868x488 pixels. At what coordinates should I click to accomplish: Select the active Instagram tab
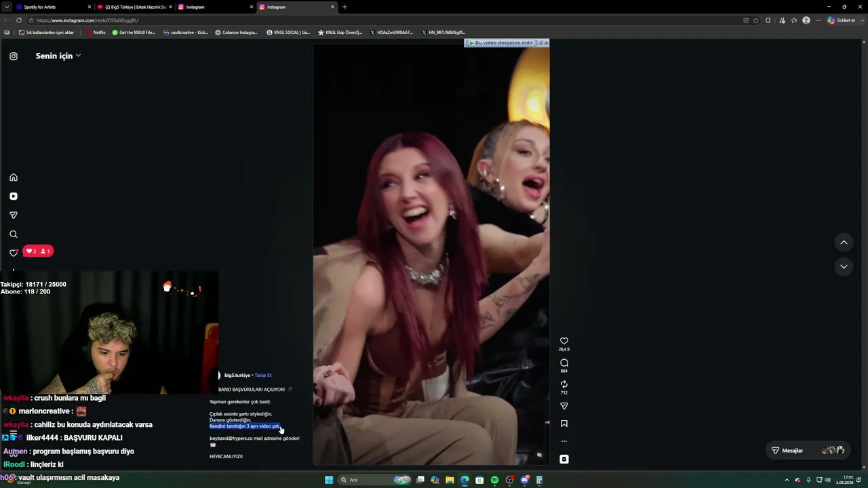(297, 7)
